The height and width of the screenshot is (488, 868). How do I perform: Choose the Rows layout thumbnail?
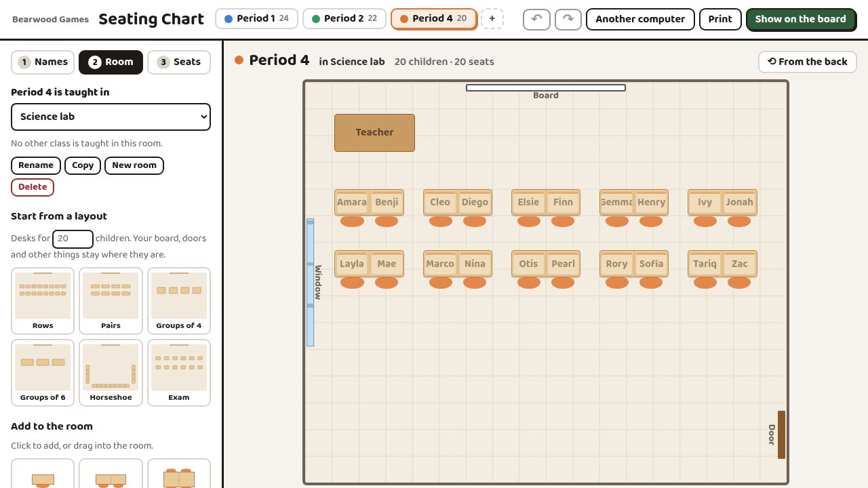43,301
